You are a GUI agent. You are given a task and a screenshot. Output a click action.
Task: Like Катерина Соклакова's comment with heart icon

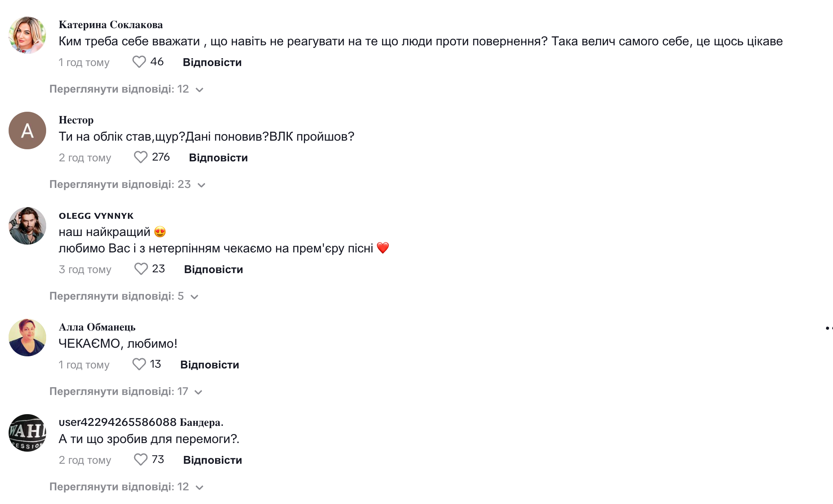point(139,62)
